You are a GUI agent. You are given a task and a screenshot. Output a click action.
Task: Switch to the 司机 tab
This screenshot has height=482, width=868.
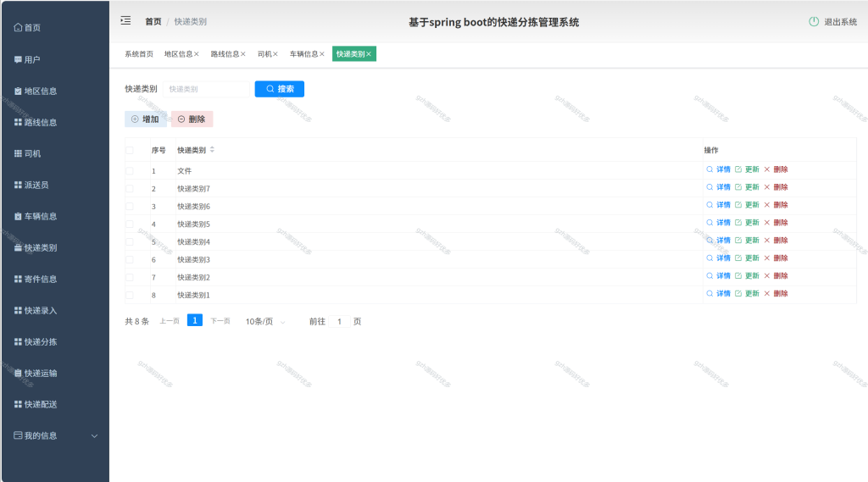coord(264,54)
